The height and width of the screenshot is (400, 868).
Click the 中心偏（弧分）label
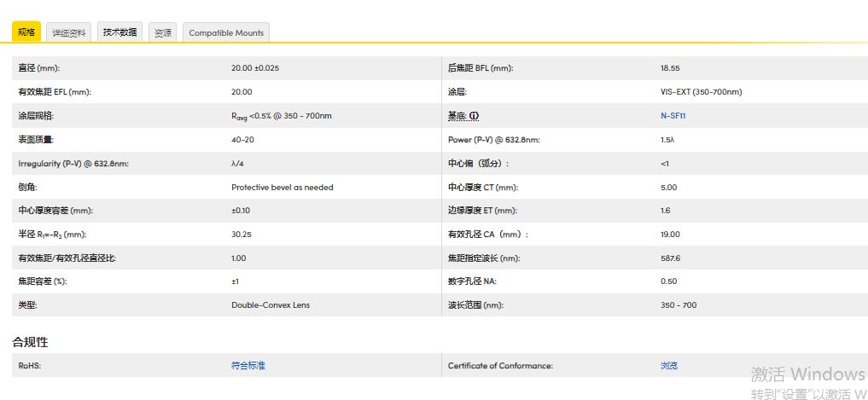point(478,163)
